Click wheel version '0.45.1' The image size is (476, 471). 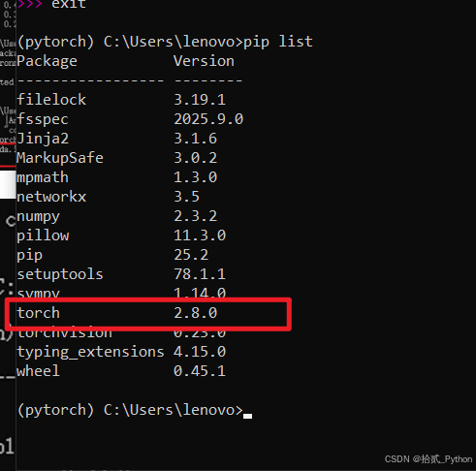coord(200,371)
